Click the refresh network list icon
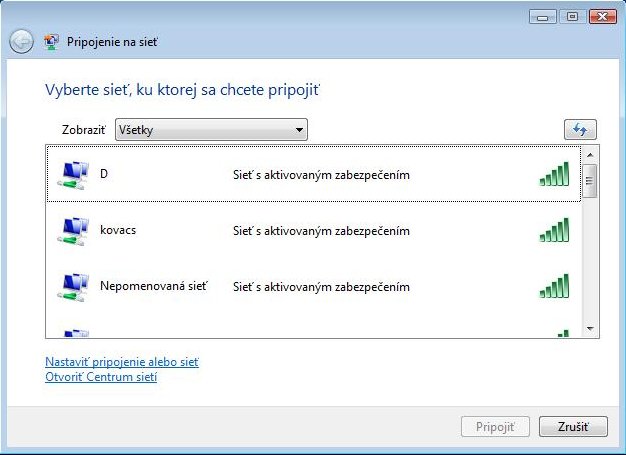The height and width of the screenshot is (455, 626). (x=580, y=129)
